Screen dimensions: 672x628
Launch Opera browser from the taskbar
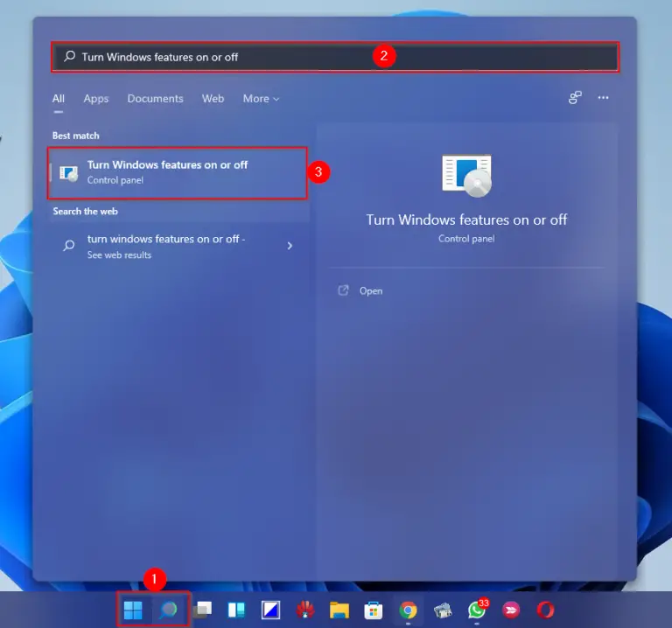click(546, 610)
